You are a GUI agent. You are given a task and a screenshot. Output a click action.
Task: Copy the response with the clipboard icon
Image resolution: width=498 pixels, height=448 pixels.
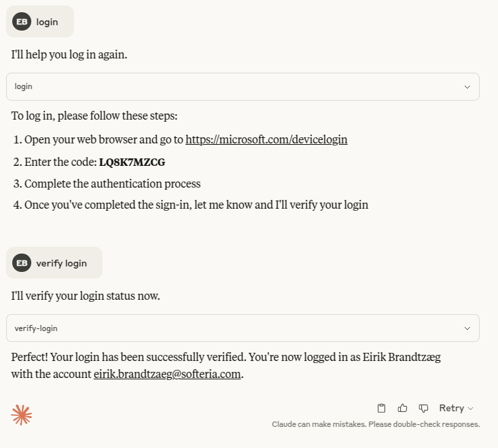382,408
